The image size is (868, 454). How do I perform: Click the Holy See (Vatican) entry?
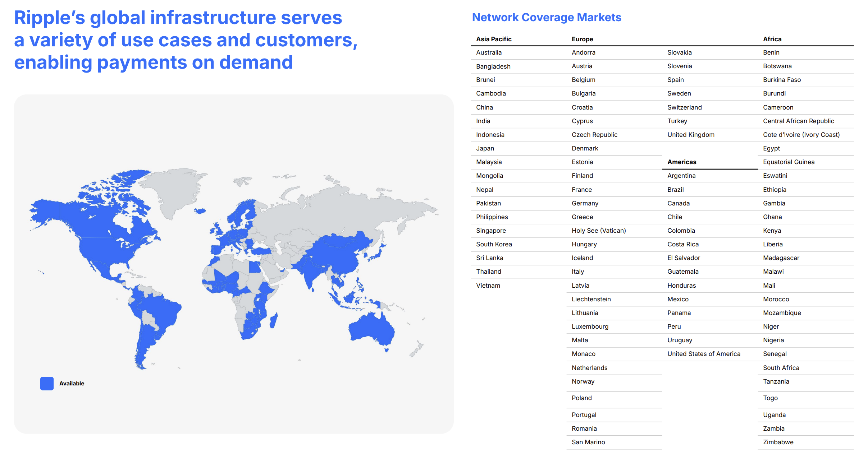click(x=598, y=231)
